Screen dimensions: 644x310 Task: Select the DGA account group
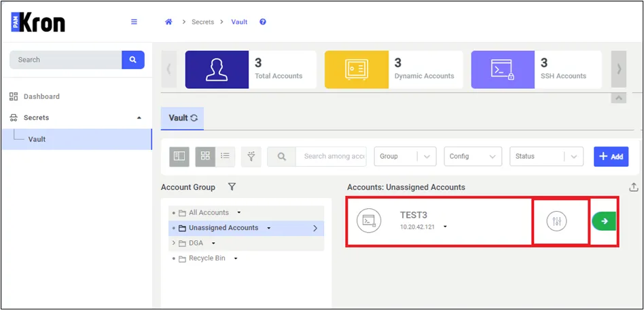pyautogui.click(x=196, y=243)
